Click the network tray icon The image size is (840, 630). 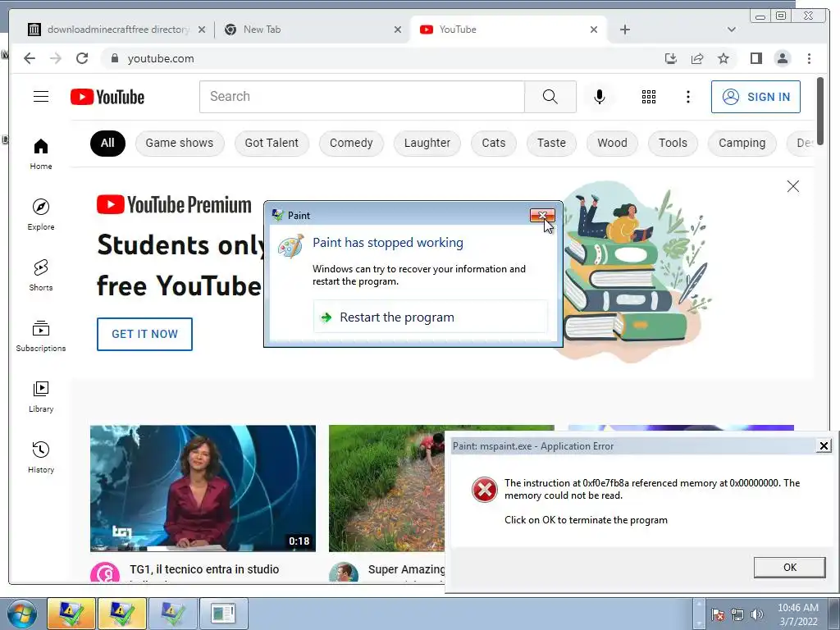click(x=737, y=614)
